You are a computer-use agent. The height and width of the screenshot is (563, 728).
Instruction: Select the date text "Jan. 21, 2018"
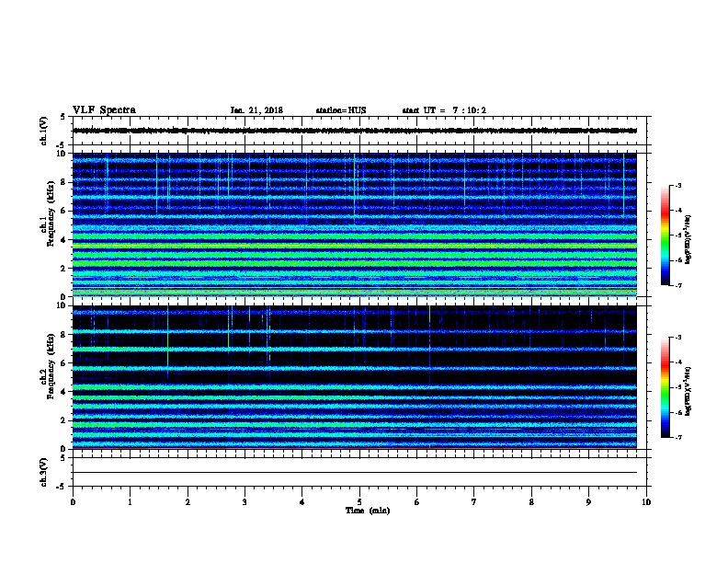point(256,110)
